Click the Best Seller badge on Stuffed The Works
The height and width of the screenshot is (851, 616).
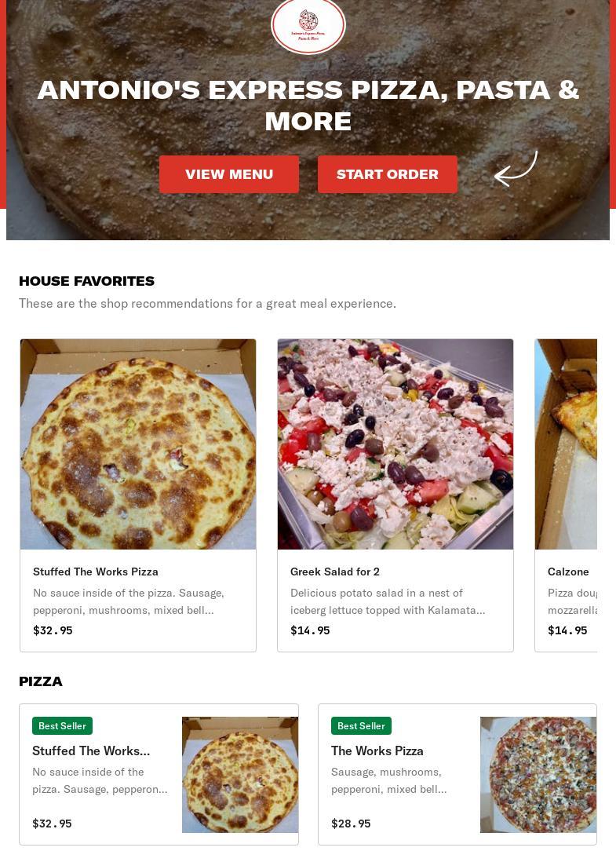pyautogui.click(x=63, y=725)
